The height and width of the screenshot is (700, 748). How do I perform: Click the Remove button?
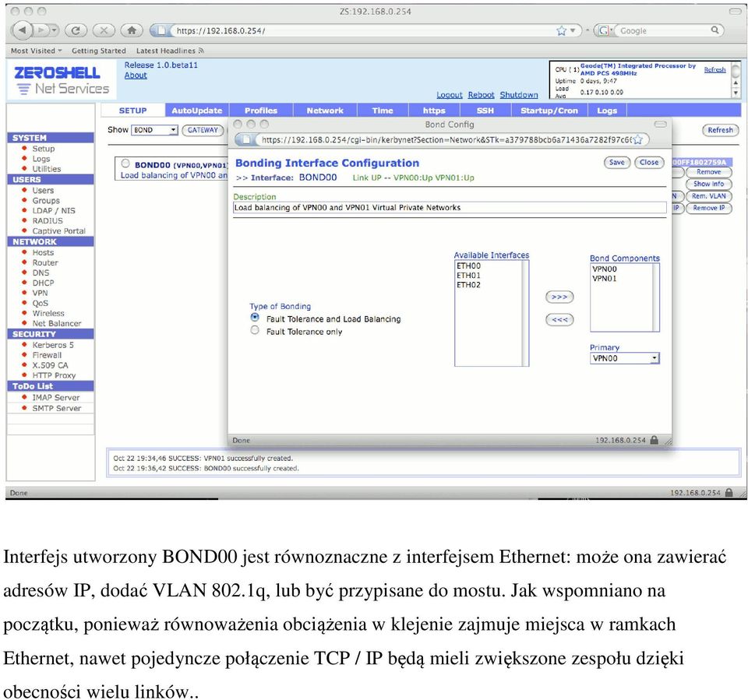(708, 171)
